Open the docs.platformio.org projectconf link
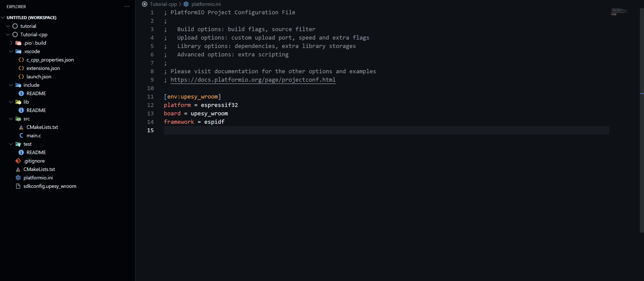Viewport: 644px width, 281px height. pos(253,80)
